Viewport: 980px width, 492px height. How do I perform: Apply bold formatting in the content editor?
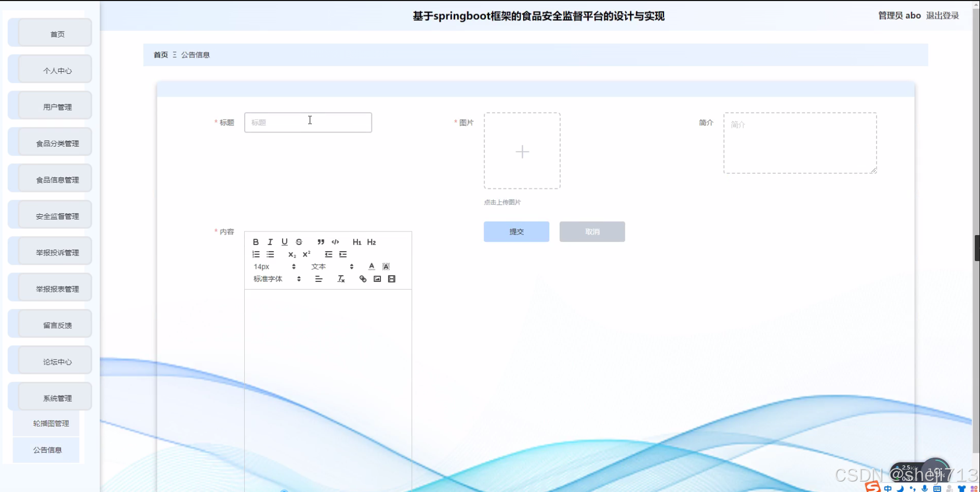coord(256,241)
